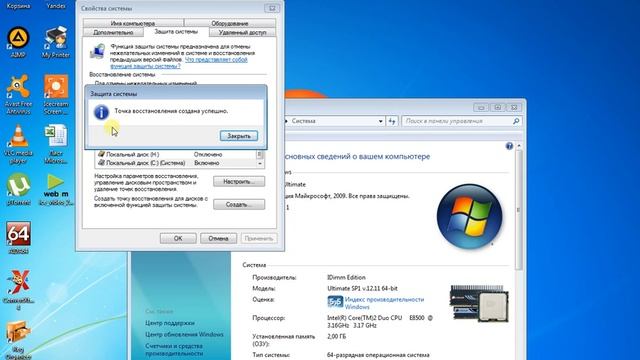The width and height of the screenshot is (640, 360).
Task: Click the 2,00 ГБ installed memory value
Action: point(336,336)
